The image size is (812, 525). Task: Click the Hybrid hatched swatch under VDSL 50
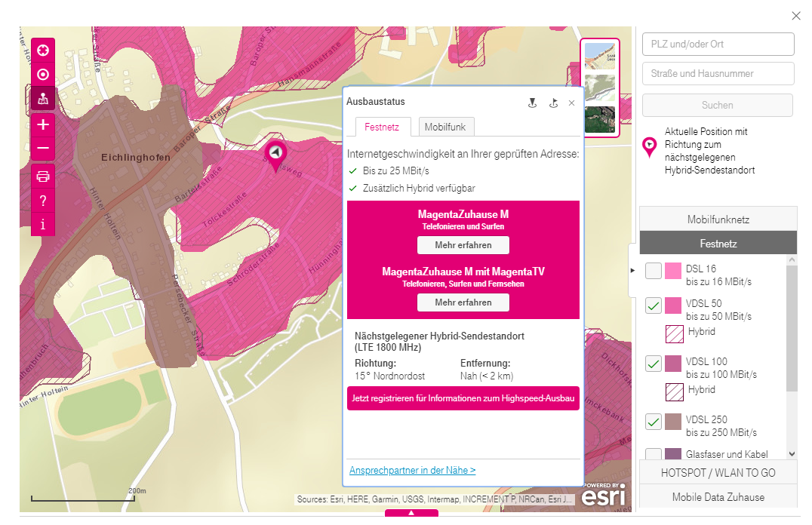coord(674,334)
